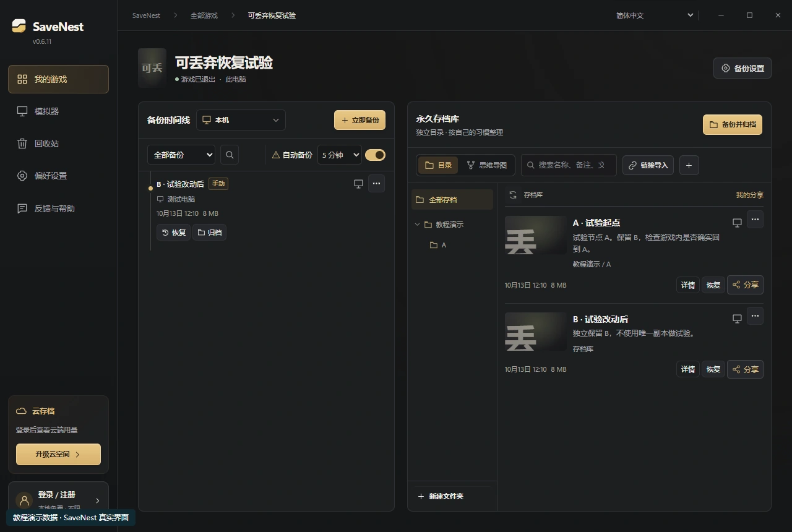Click the search icon in backup timeline
Image resolution: width=792 pixels, height=532 pixels.
(x=230, y=155)
